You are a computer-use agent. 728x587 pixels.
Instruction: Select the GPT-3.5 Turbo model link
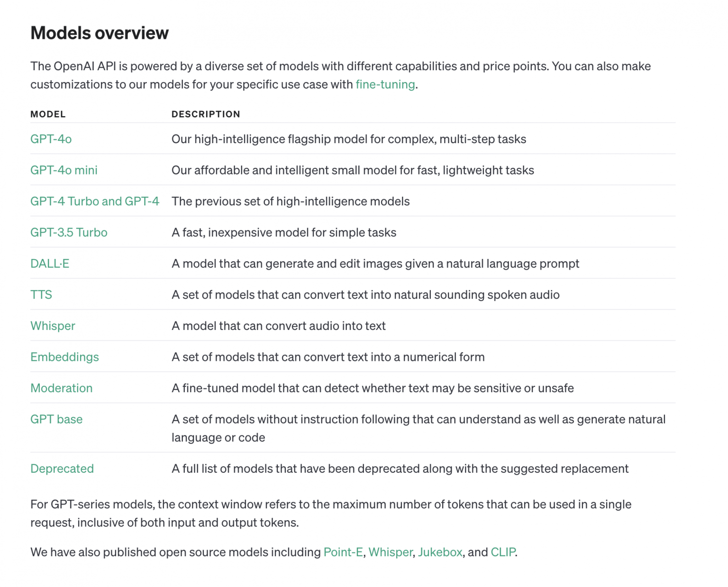pos(69,232)
